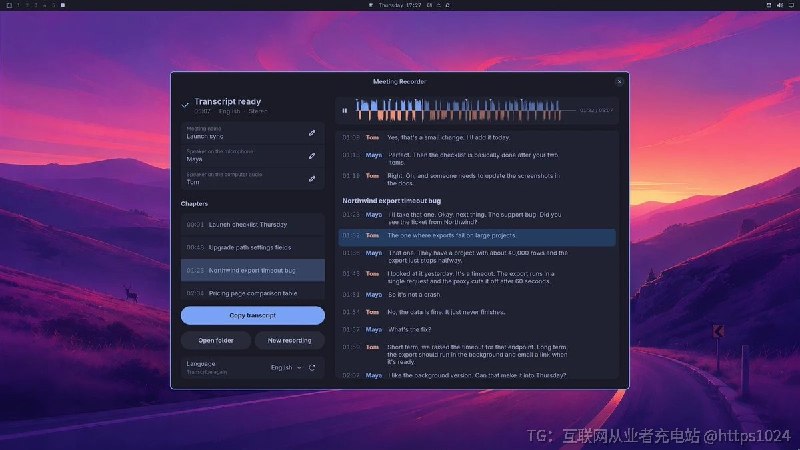Select the Northwind export timeout bug chapter
The image size is (800, 450).
pyautogui.click(x=253, y=270)
